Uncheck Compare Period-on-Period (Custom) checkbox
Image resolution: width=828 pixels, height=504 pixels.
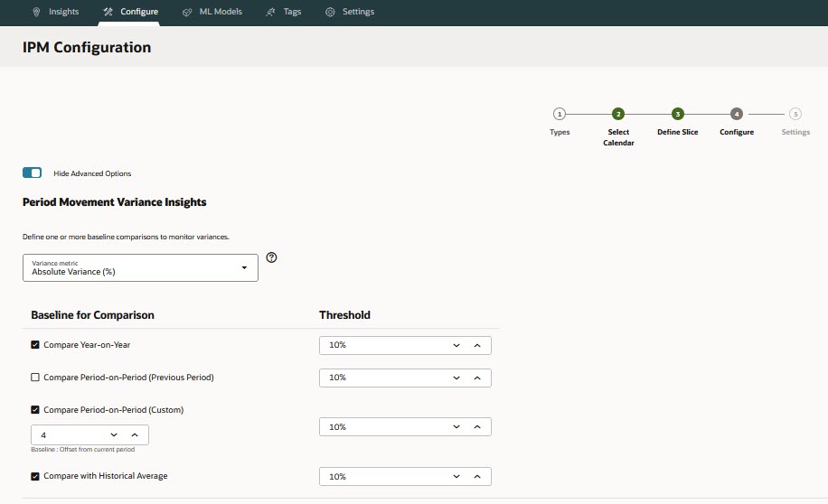click(x=35, y=409)
